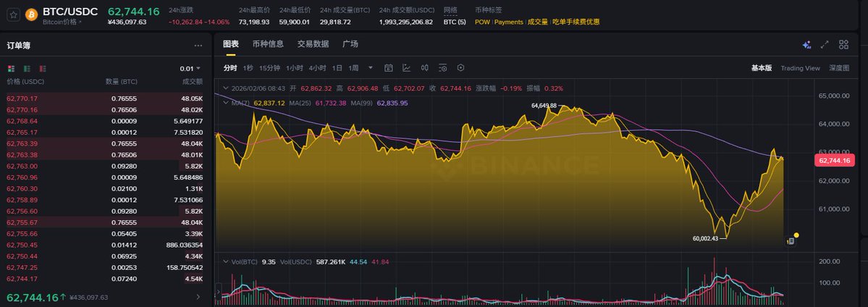This screenshot has height=307, width=868.
Task: Open the order book three-dot options menu
Action: tap(198, 46)
